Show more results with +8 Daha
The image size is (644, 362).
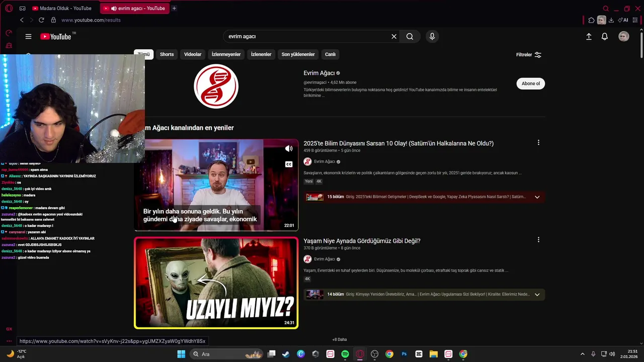[x=340, y=340]
